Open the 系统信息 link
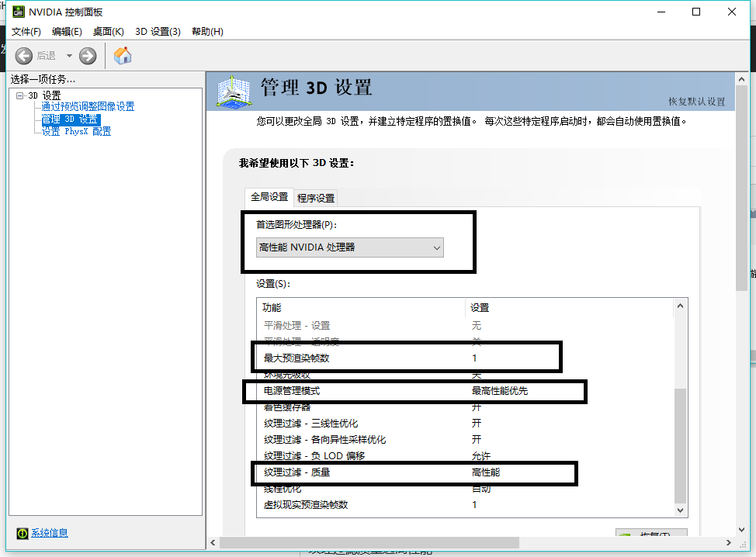The height and width of the screenshot is (557, 756). (x=50, y=533)
